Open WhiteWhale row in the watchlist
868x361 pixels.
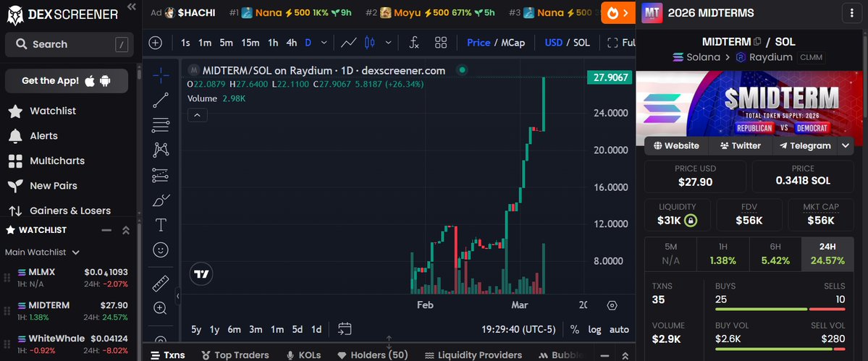tap(68, 344)
